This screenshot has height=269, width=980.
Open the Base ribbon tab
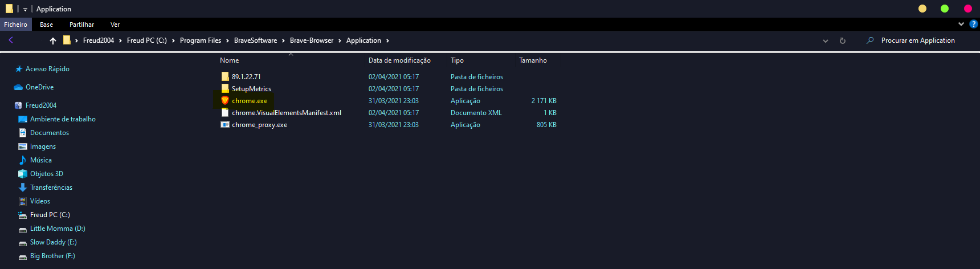pyautogui.click(x=47, y=25)
